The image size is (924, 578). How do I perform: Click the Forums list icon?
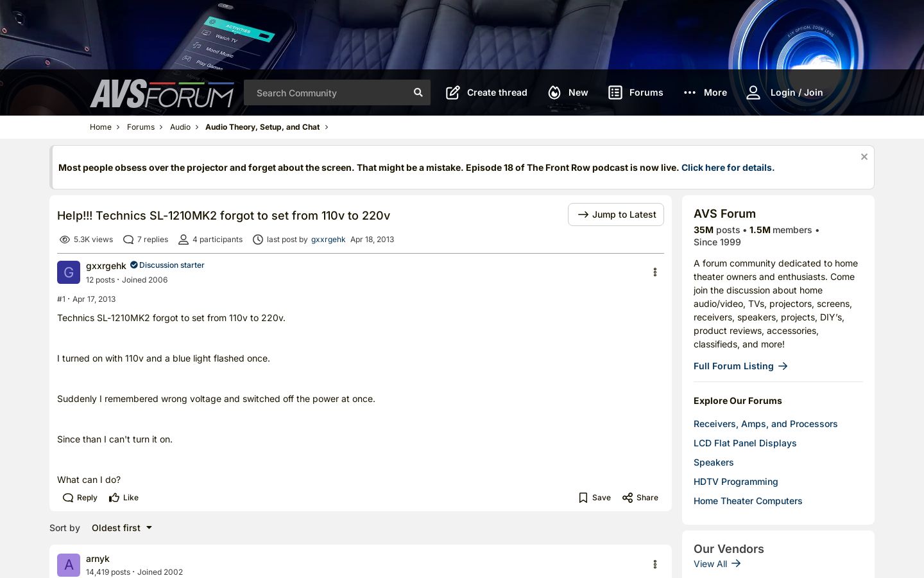pyautogui.click(x=615, y=92)
